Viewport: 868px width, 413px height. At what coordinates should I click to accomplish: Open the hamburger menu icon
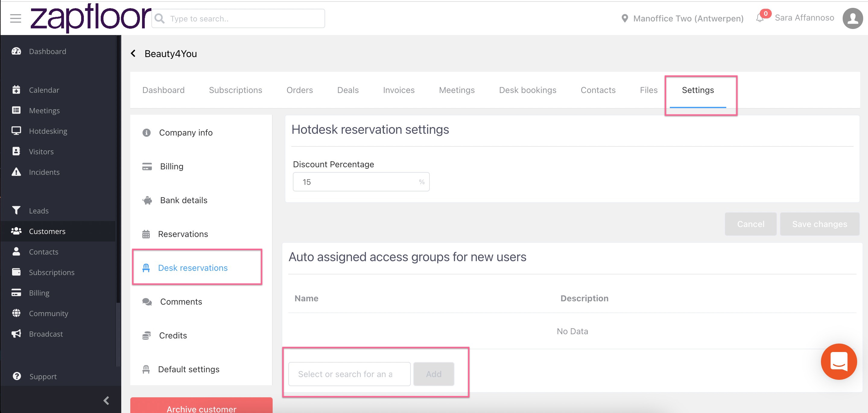coord(15,18)
